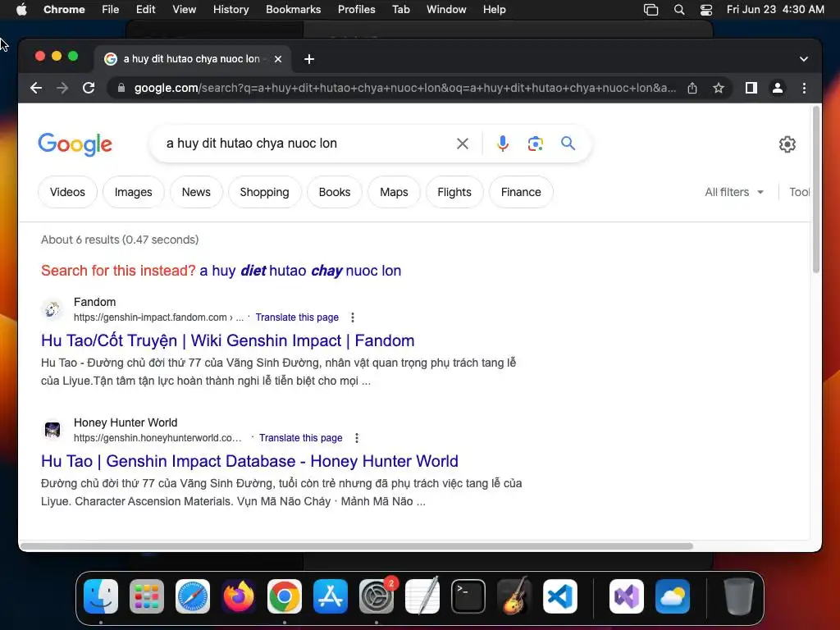The image size is (840, 630).
Task: Open Finder from the dock
Action: 101,596
